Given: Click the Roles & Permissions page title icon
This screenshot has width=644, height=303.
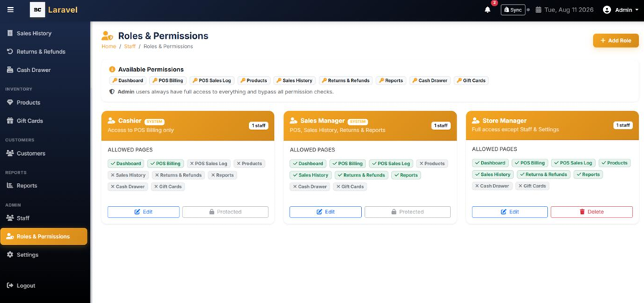Looking at the screenshot, I should pos(107,36).
